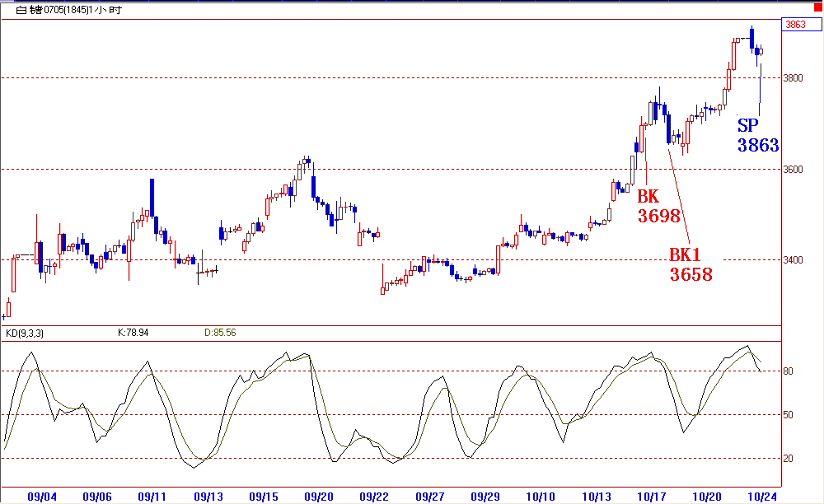Jump to the 10/10 date marker
Viewport: 824px width, 504px height.
[540, 497]
